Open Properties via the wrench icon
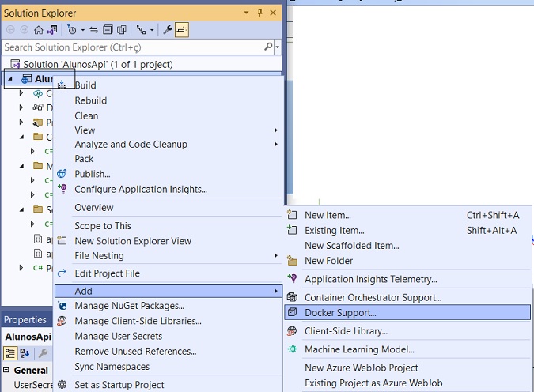The width and height of the screenshot is (534, 392). pyautogui.click(x=167, y=30)
